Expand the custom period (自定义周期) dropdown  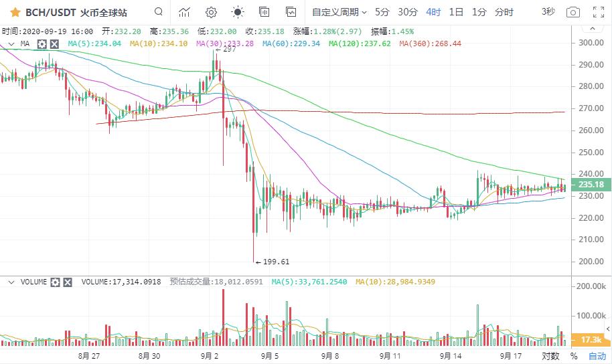pos(339,12)
